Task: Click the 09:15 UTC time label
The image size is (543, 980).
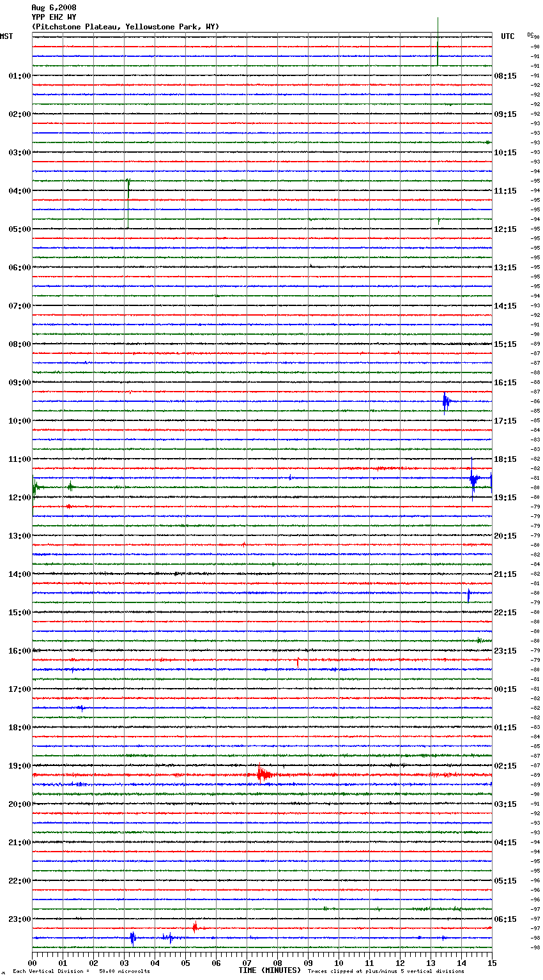Action: (x=505, y=114)
